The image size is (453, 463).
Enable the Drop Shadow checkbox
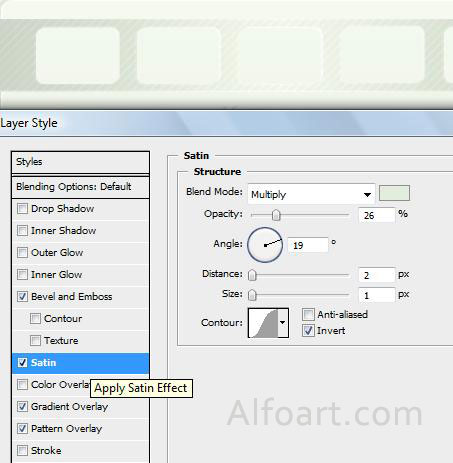tap(22, 209)
